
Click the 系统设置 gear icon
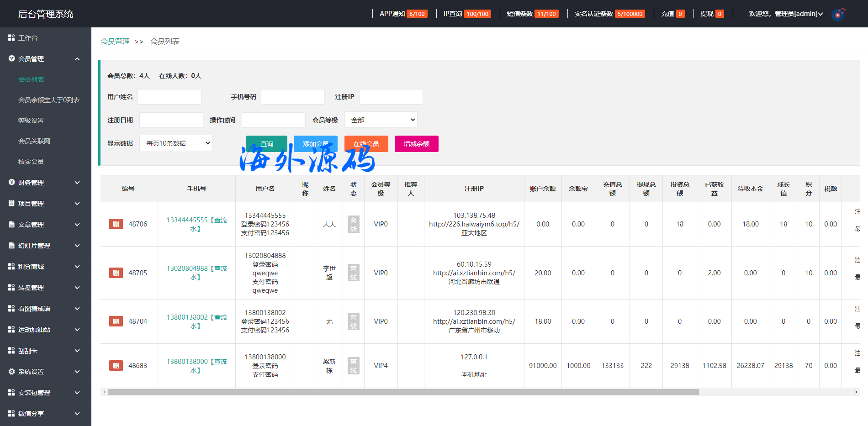11,372
